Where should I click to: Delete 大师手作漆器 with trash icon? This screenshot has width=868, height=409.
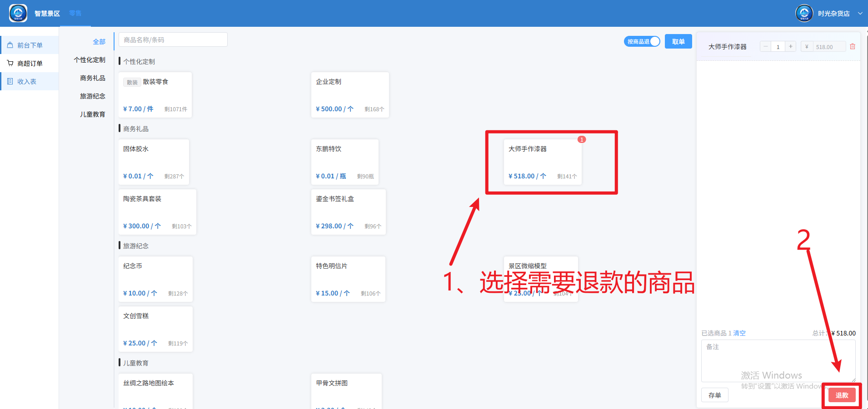(853, 46)
